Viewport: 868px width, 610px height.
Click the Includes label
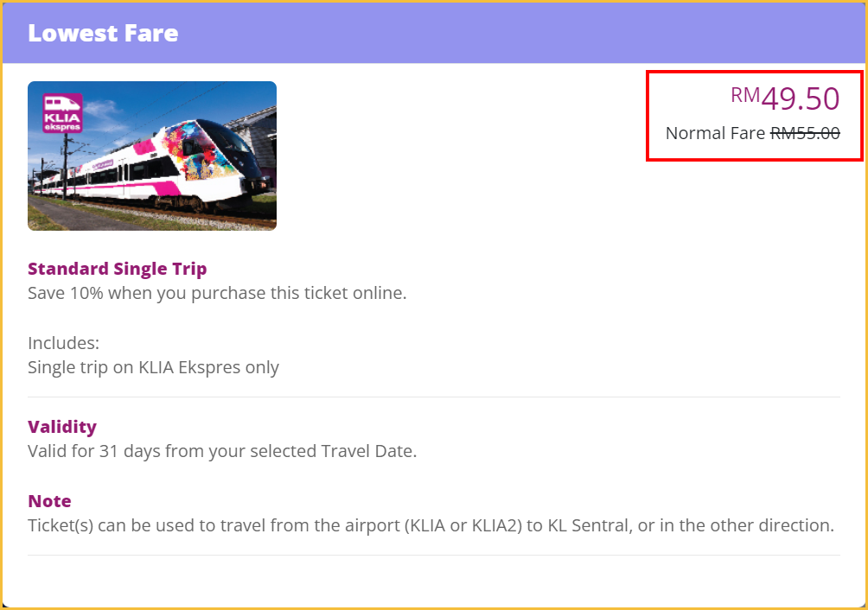point(63,343)
